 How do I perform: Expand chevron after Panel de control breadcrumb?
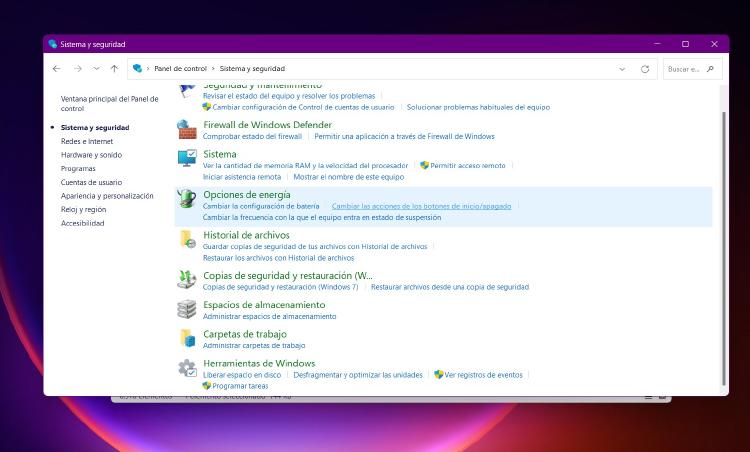[213, 69]
